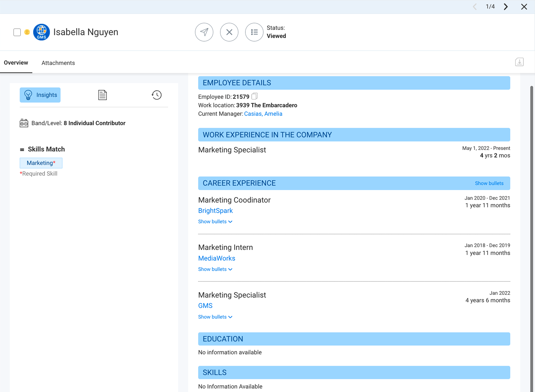This screenshot has height=392, width=535.
Task: Click work location 3939 The Embarcadero
Action: pos(267,105)
